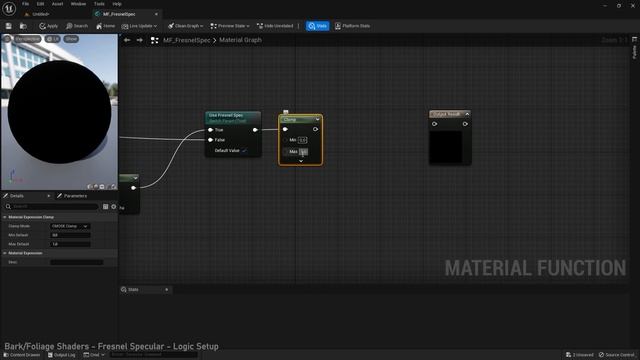Click the Clamp node Min value box
Viewport: 640px width, 360px height.
pos(302,140)
